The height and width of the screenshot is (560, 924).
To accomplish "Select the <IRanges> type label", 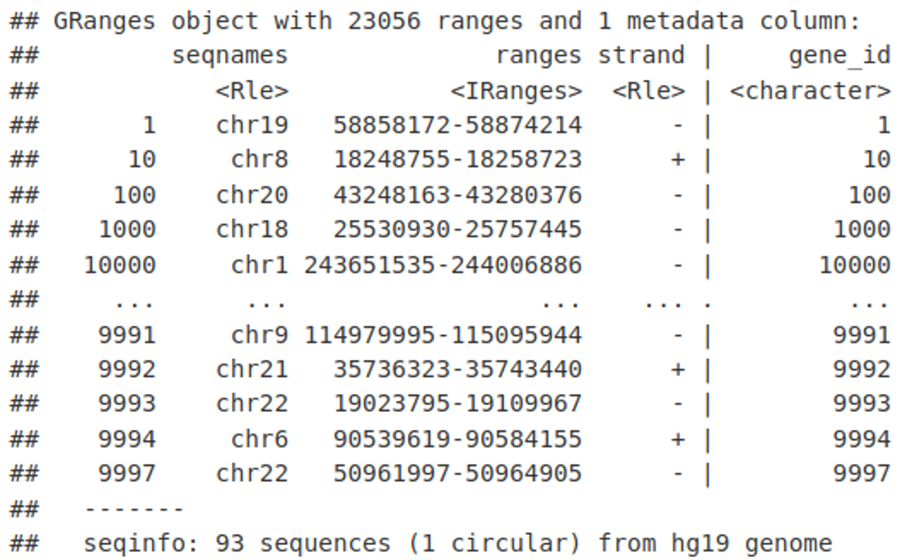I will point(516,91).
